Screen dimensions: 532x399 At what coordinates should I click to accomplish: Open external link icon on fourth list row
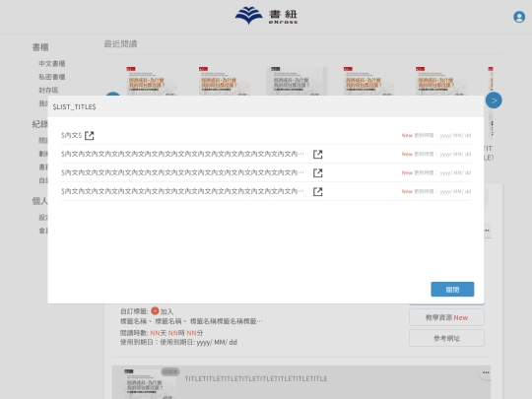[x=317, y=191]
